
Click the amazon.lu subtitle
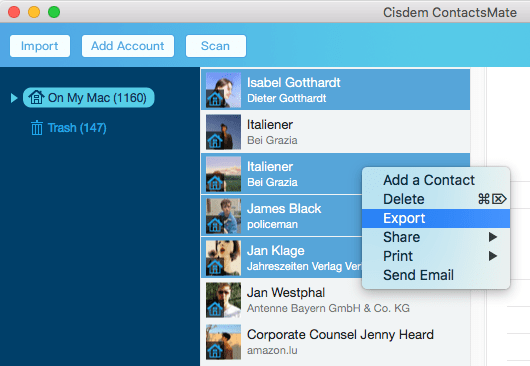(x=272, y=350)
